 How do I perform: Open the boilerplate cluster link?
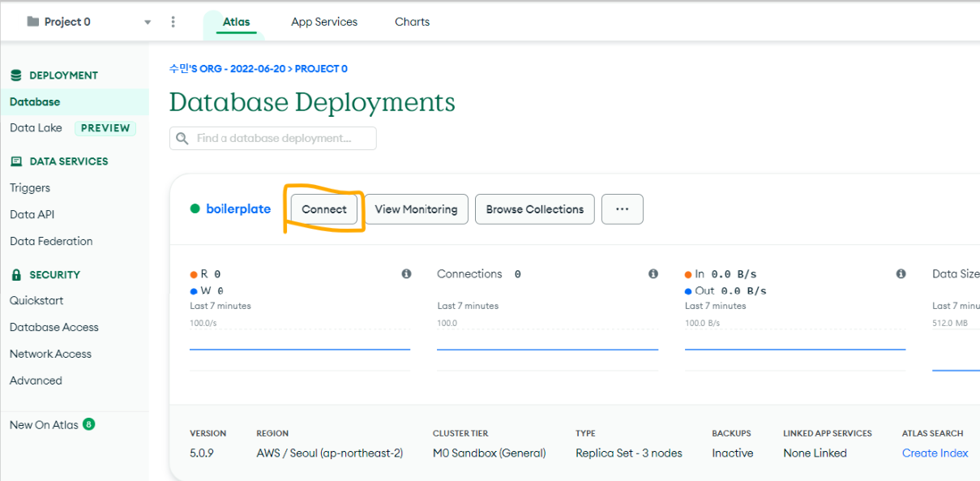click(x=238, y=209)
